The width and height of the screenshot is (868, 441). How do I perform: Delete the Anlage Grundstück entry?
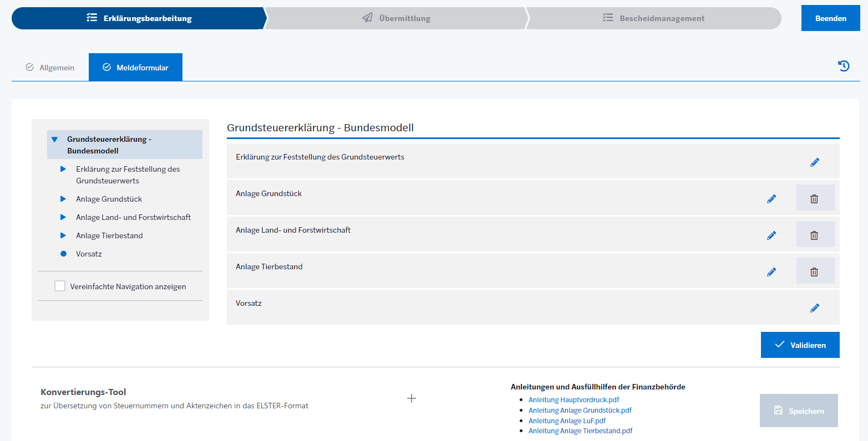[x=814, y=199]
